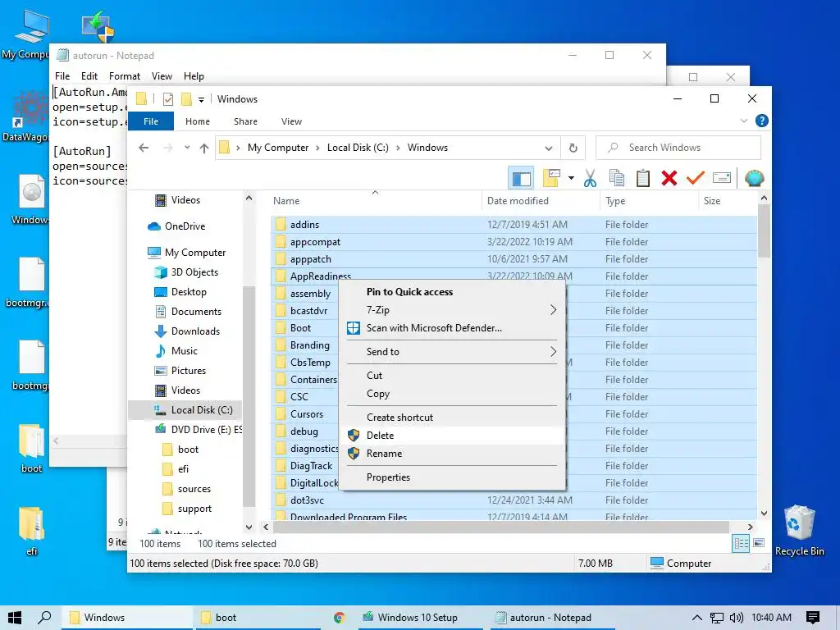Select the addins folder row
Image resolution: width=840 pixels, height=630 pixels.
pos(514,225)
